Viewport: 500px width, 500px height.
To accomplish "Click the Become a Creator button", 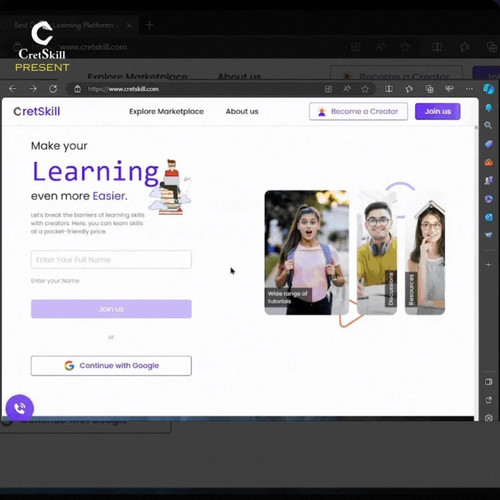I will (358, 111).
